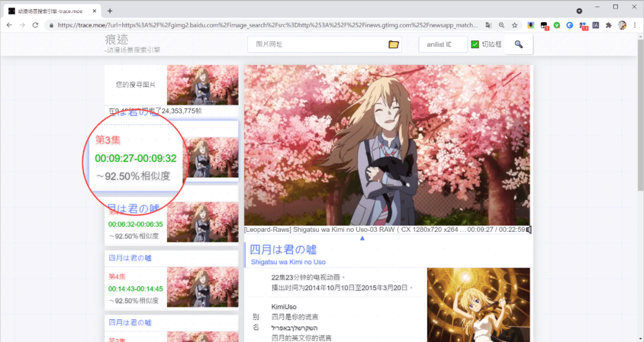Image resolution: width=644 pixels, height=342 pixels.
Task: Select episode 3 result at 00:09:27-00:09:32
Action: coord(135,158)
